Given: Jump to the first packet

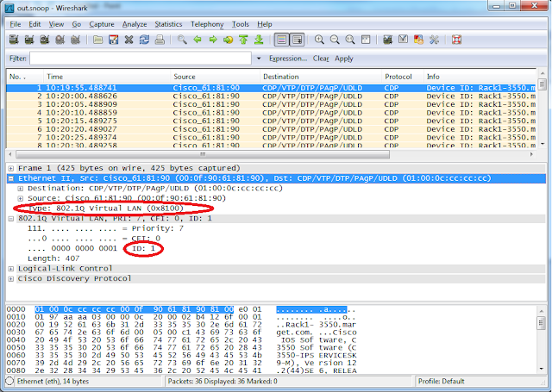Looking at the screenshot, I should tap(243, 40).
